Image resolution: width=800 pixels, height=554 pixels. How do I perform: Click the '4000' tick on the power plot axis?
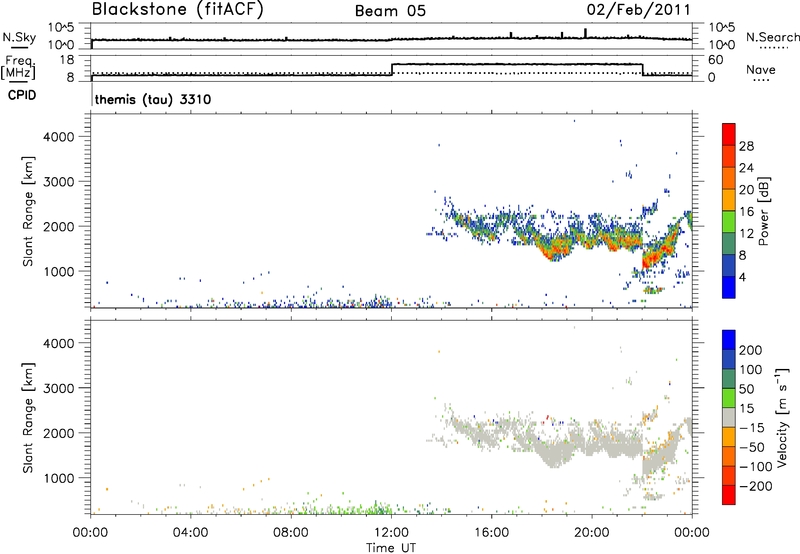tap(58, 137)
